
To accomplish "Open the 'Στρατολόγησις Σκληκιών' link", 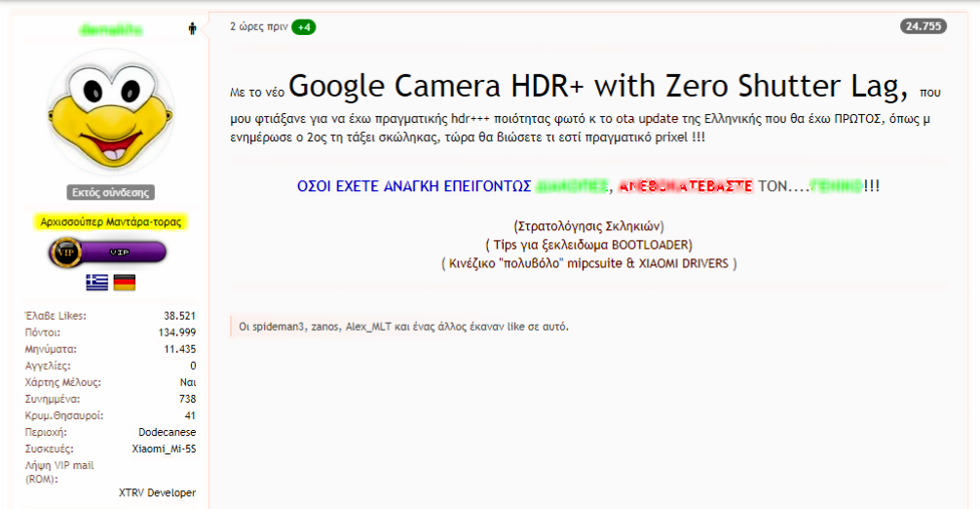I will click(588, 226).
